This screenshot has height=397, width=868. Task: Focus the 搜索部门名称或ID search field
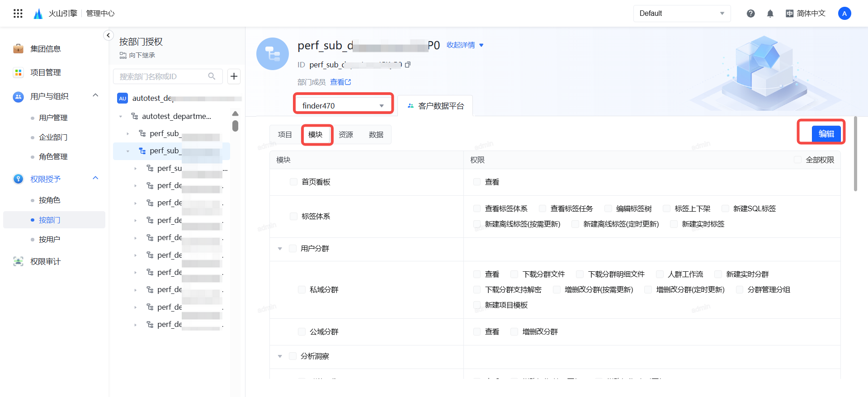pyautogui.click(x=168, y=76)
